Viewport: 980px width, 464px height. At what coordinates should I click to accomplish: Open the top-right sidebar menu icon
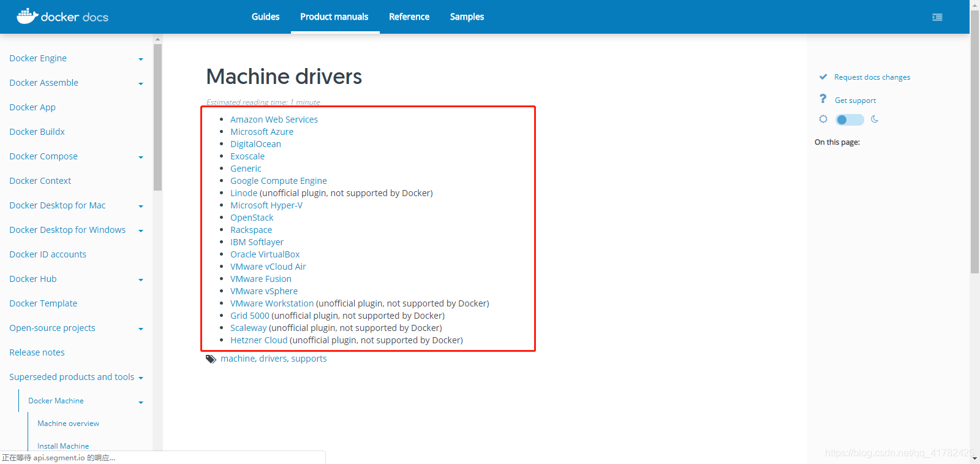[937, 17]
